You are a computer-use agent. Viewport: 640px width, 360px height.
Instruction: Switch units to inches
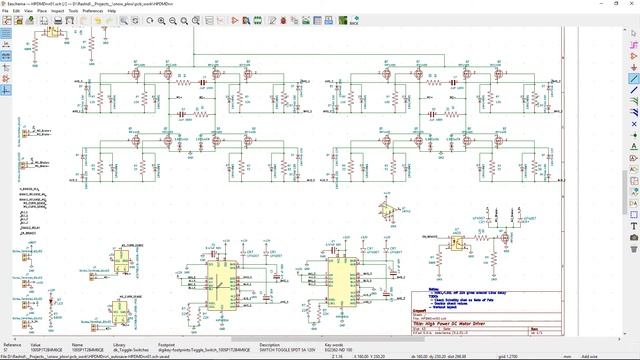coord(6,44)
